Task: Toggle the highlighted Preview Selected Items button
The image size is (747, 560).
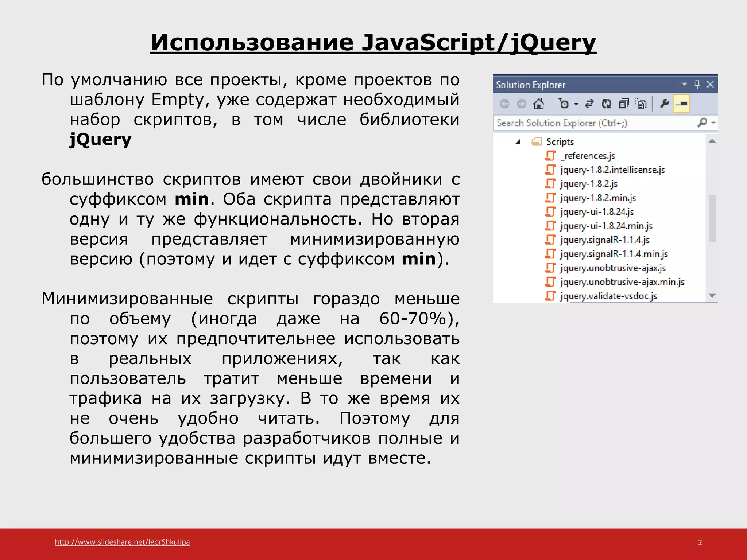Action: pos(681,104)
